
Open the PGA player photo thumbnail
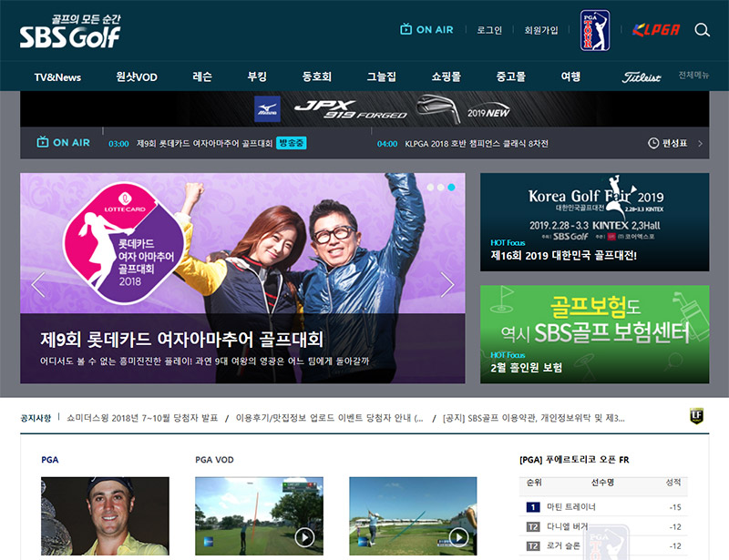105,516
